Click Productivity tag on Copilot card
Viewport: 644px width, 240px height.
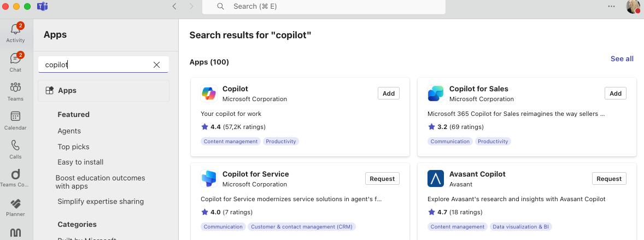coord(281,142)
